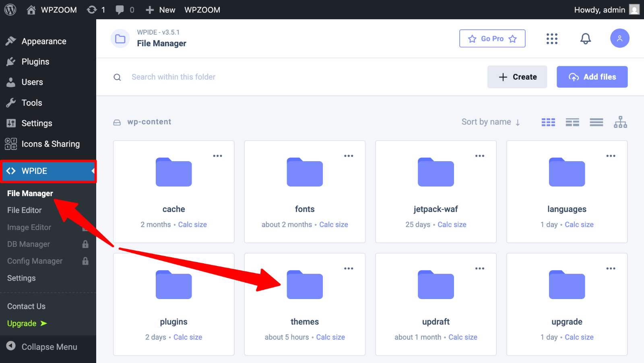
Task: Open the three-dot menu on themes folder
Action: [349, 268]
